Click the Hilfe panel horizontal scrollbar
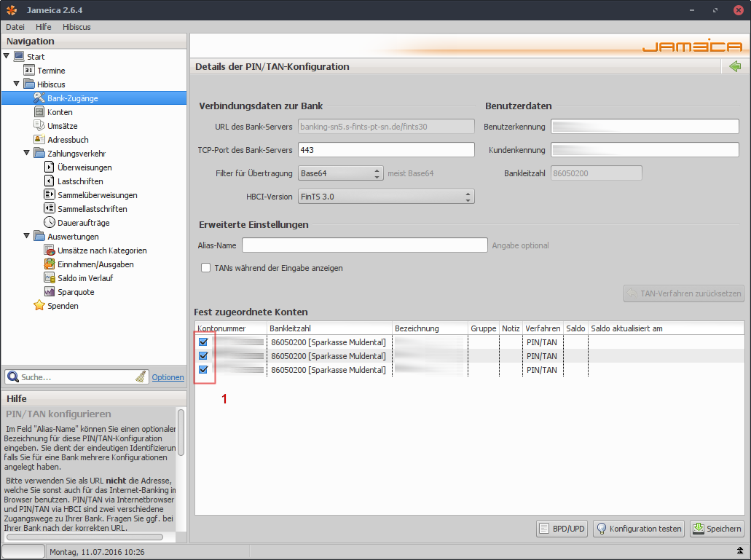 click(x=84, y=537)
